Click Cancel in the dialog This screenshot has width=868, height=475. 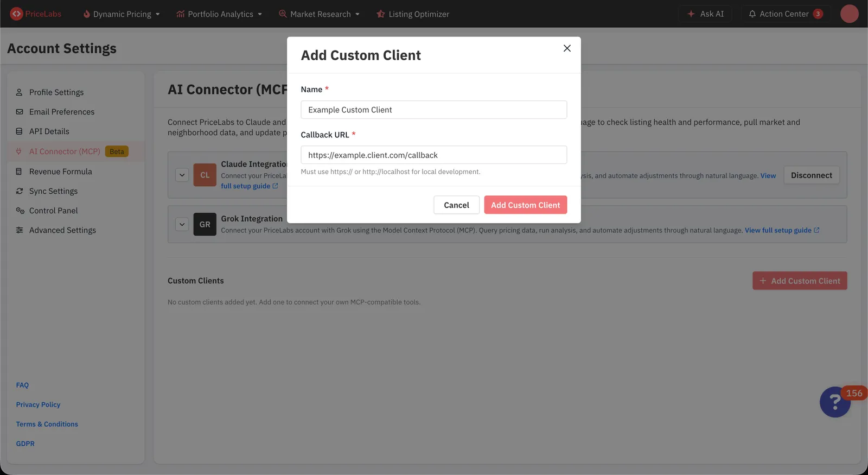[456, 205]
